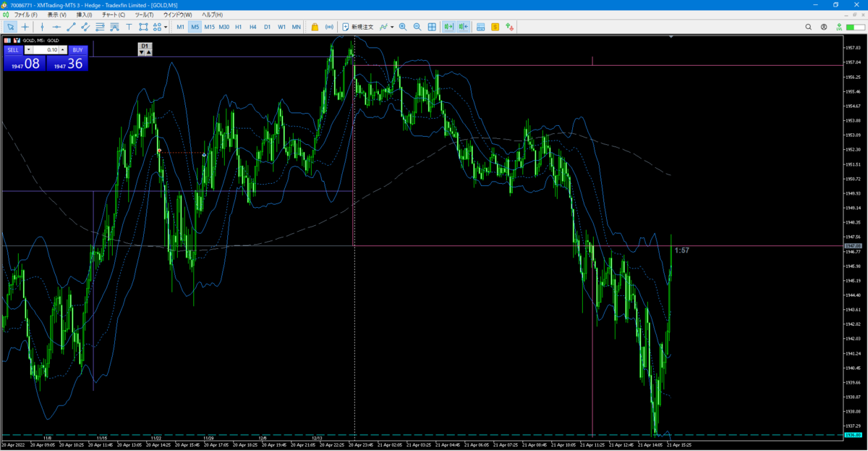Click the 1:57 candle countdown label
This screenshot has height=451, width=868.
point(682,250)
